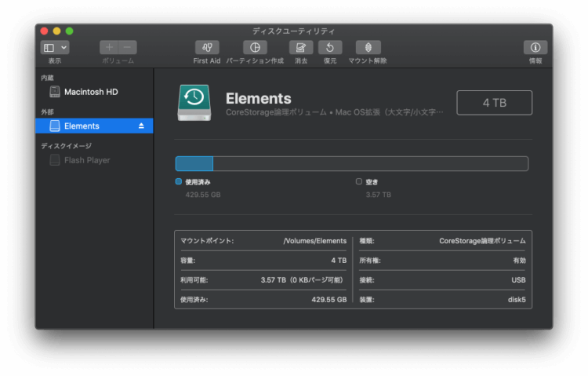The height and width of the screenshot is (376, 588).
Task: Click the 有効 ownership value
Action: 519,261
